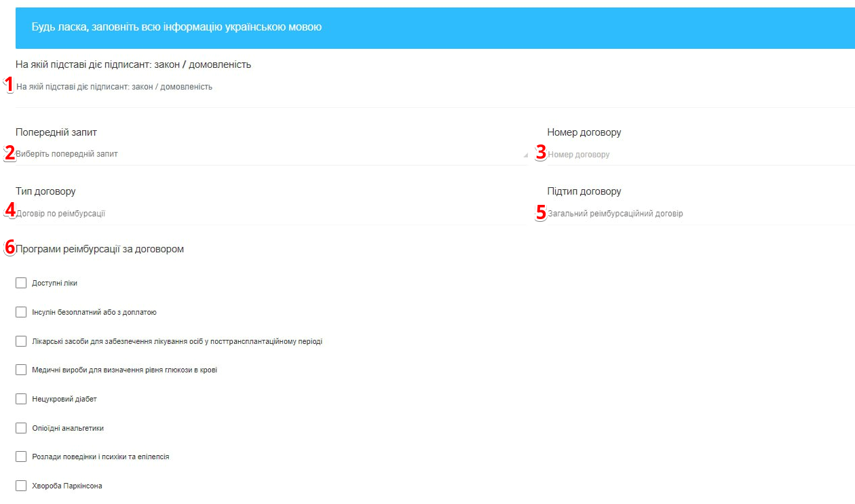Image resolution: width=855 pixels, height=504 pixels.
Task: Check the post-transplant period medicines checkbox
Action: [x=21, y=341]
